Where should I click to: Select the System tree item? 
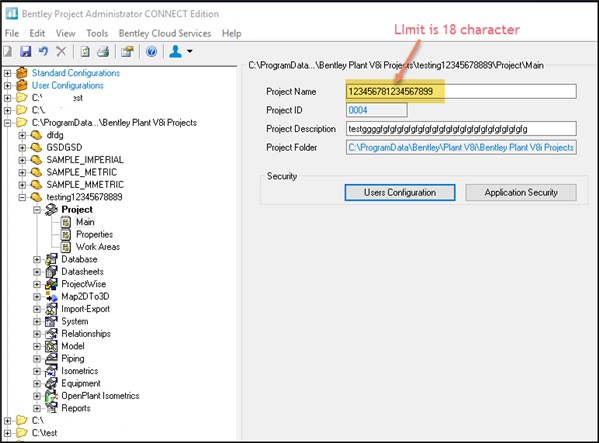tap(75, 322)
